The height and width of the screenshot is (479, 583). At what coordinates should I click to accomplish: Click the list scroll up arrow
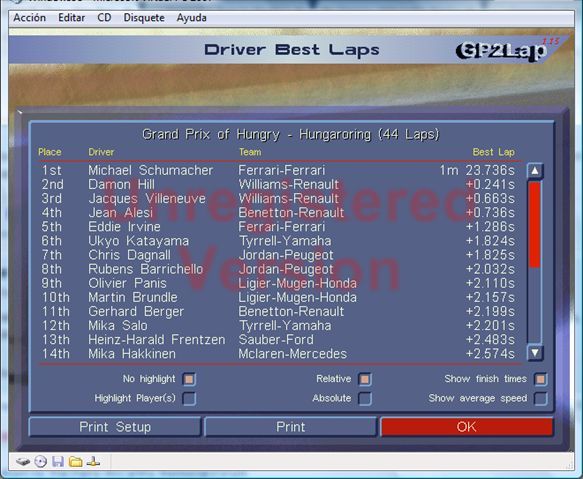pos(535,171)
